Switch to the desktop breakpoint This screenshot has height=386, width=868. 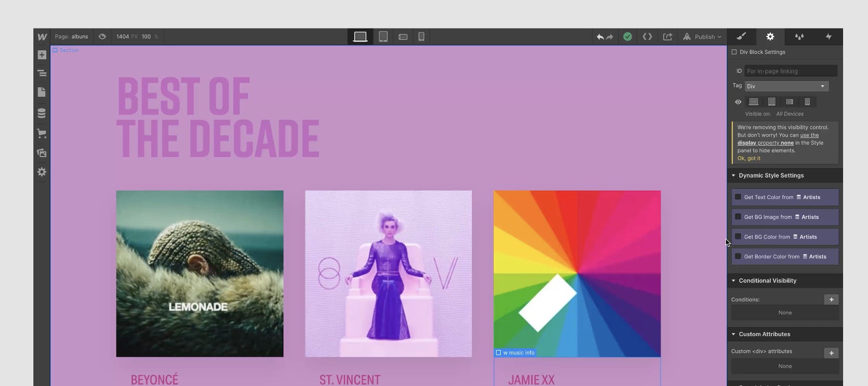coord(360,36)
